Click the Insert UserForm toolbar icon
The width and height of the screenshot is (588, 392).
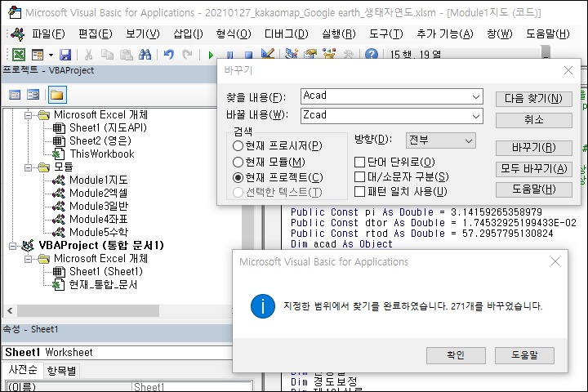pos(37,55)
